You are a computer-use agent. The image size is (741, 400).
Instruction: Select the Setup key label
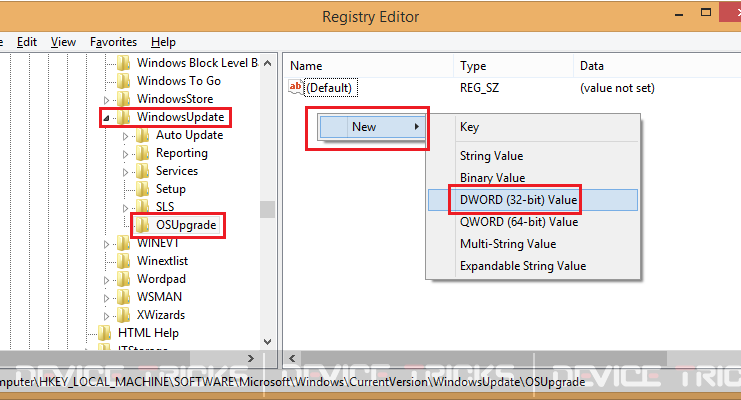(171, 189)
